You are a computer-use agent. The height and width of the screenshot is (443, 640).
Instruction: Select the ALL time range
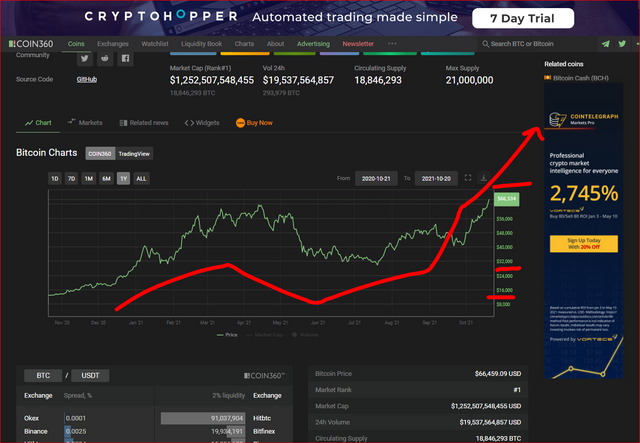pos(141,178)
